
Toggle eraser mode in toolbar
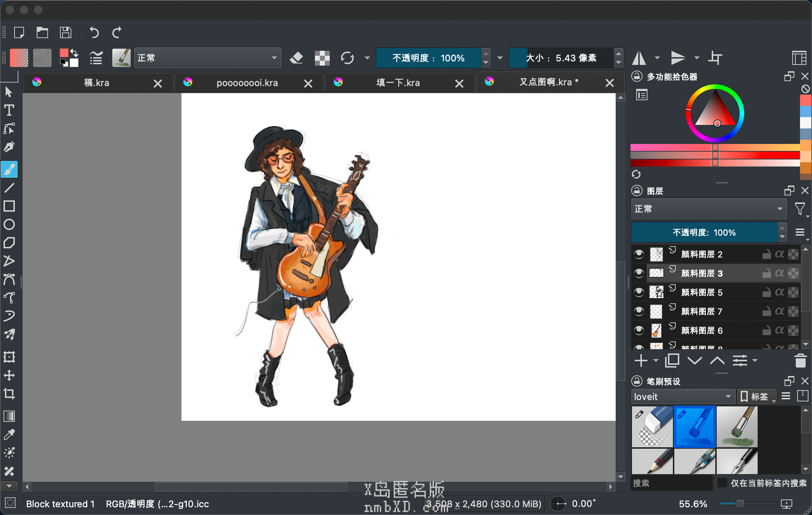coord(296,58)
